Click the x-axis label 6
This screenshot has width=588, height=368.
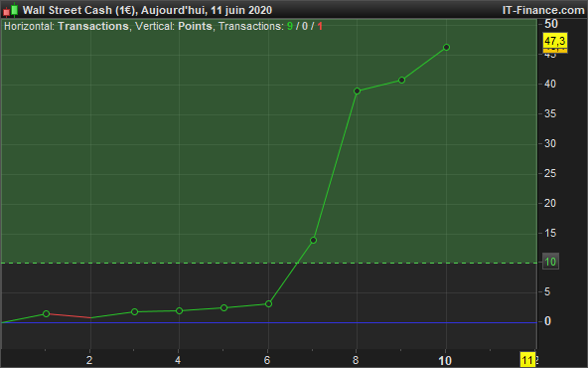click(x=266, y=360)
